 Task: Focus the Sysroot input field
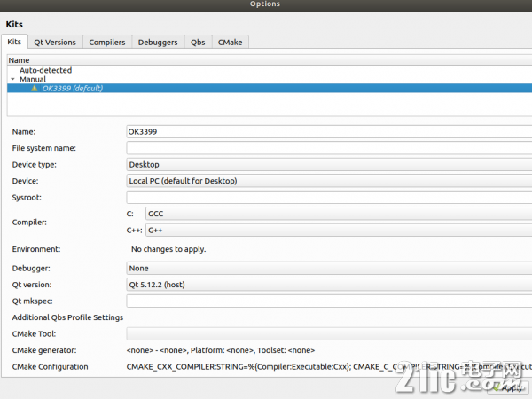(329, 197)
